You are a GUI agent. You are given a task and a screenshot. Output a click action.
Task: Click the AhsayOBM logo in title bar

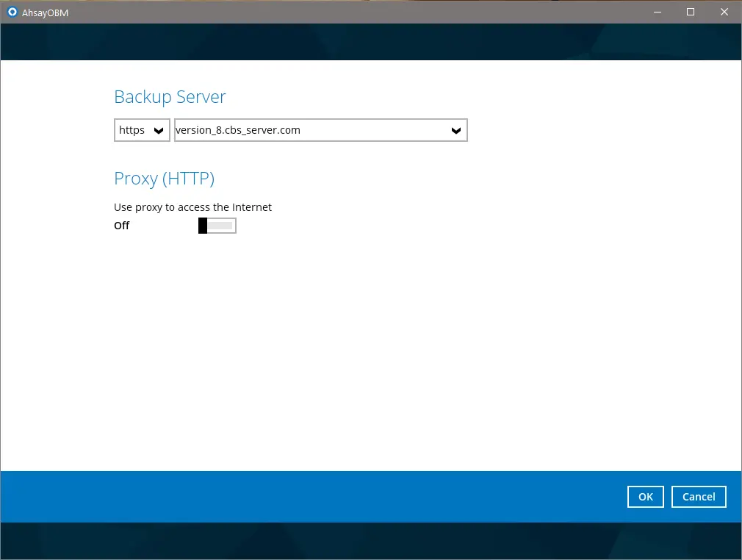pyautogui.click(x=12, y=12)
